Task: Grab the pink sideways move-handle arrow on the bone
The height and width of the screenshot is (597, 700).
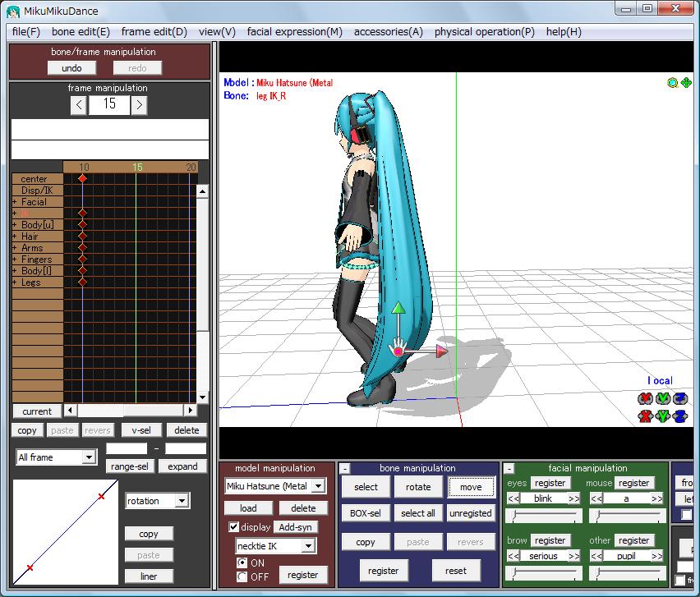Action: pos(441,351)
